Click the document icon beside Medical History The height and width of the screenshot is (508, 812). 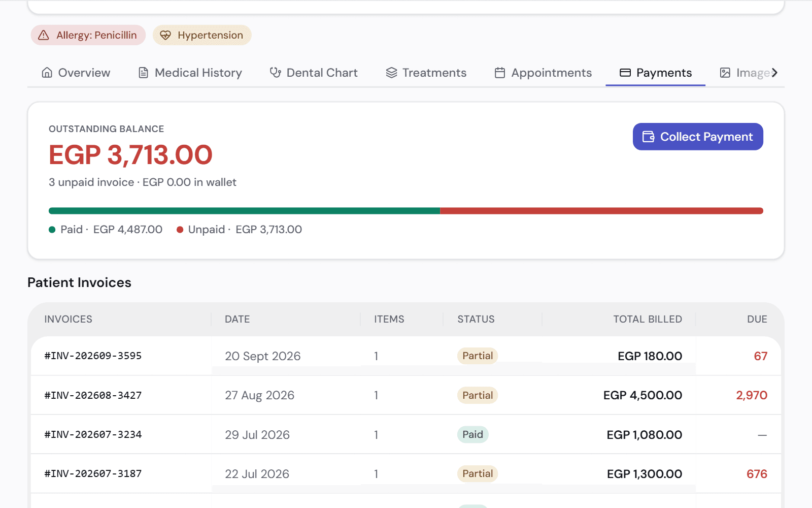coord(144,73)
